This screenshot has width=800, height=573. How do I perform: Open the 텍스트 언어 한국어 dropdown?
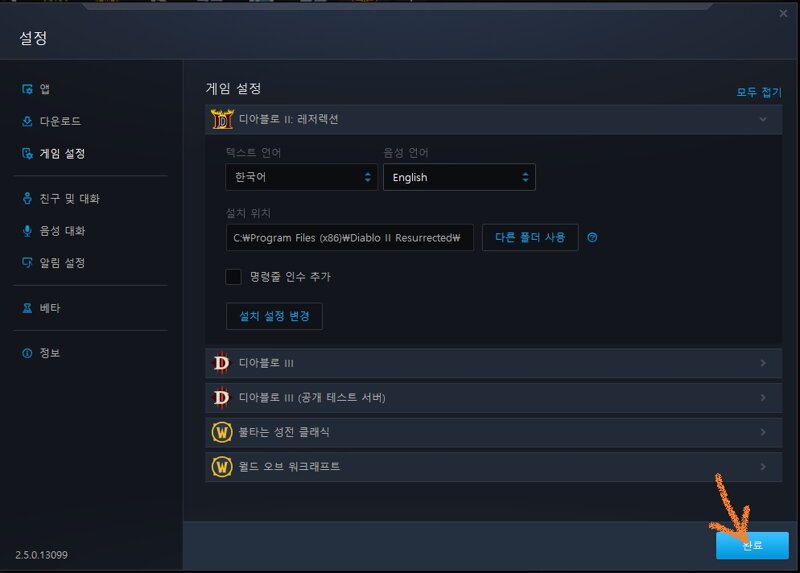click(x=301, y=177)
